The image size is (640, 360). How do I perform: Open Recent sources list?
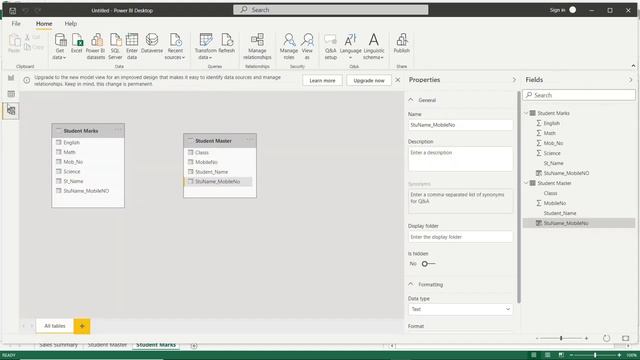tap(175, 46)
